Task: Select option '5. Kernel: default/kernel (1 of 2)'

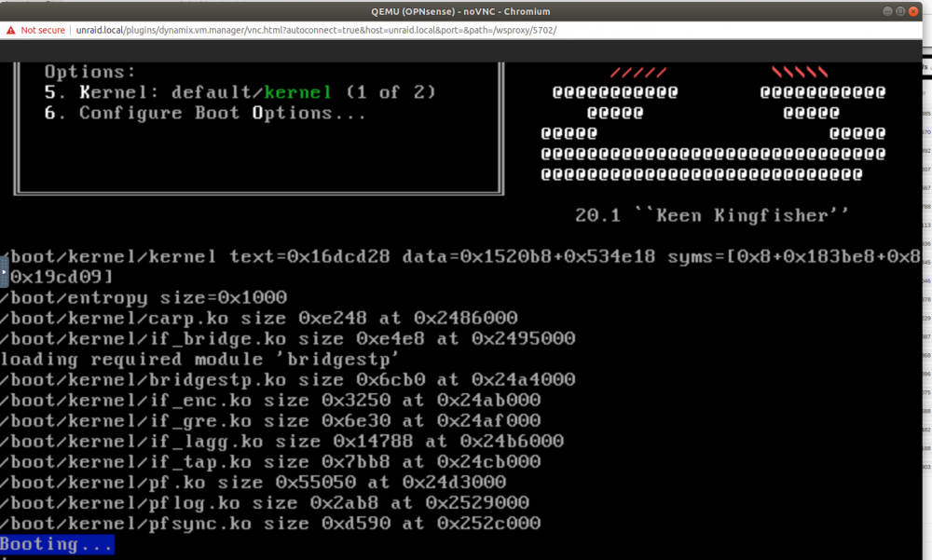Action: tap(240, 92)
